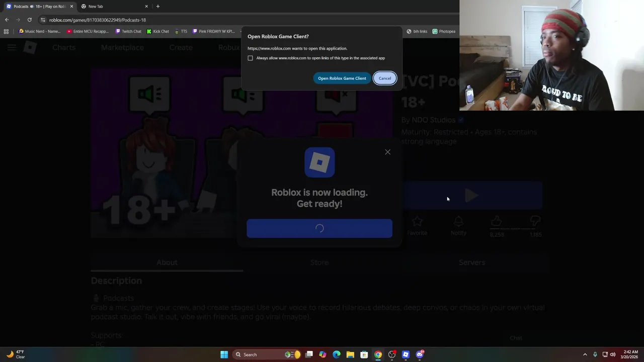Open the Pink FRIDAYY W KPI bookmark
The height and width of the screenshot is (362, 644).
point(214,31)
